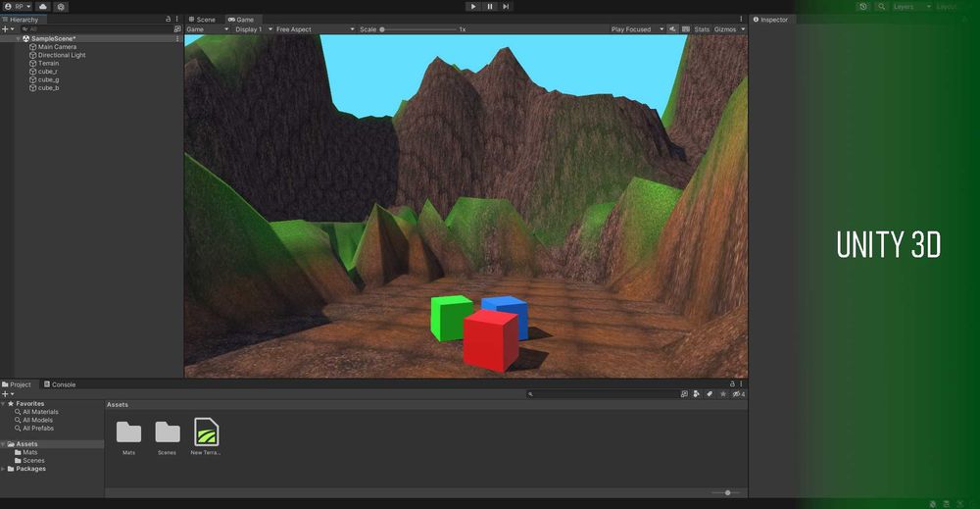This screenshot has width=980, height=509.
Task: Open the Free Aspect dropdown
Action: tap(315, 29)
